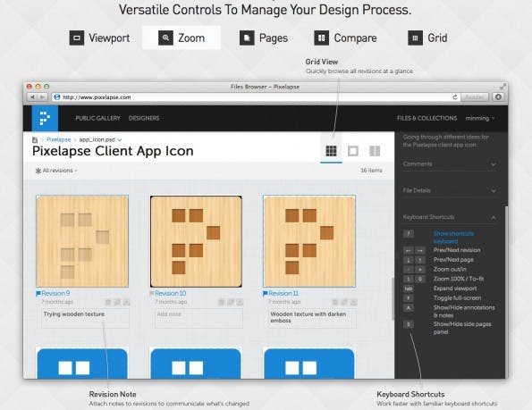Click the trash icon under Revision 10
Viewport: 532px width, 410px height.
[222, 302]
